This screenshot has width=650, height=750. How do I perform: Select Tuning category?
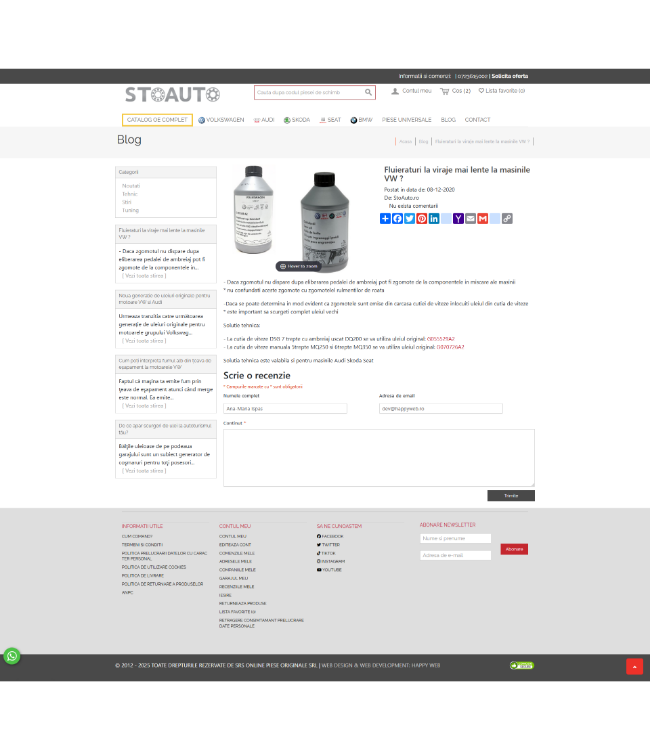pos(130,210)
